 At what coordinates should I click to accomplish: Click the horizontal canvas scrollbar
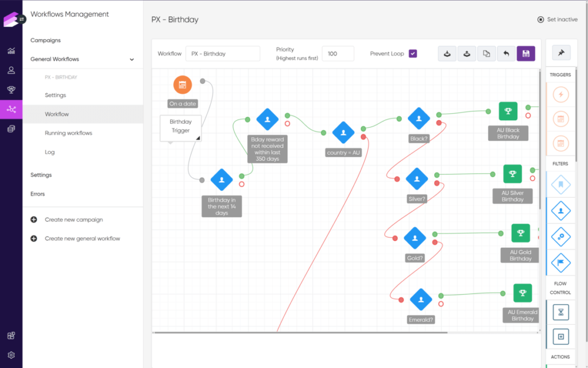(x=301, y=332)
